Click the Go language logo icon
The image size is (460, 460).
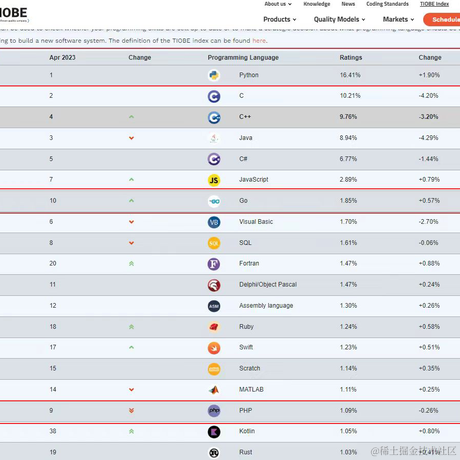[214, 201]
